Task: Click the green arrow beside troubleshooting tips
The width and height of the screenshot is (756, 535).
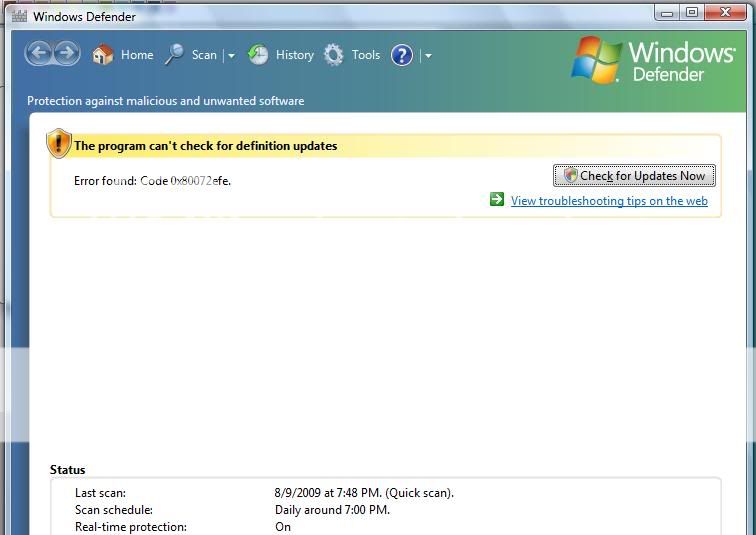Action: [497, 200]
